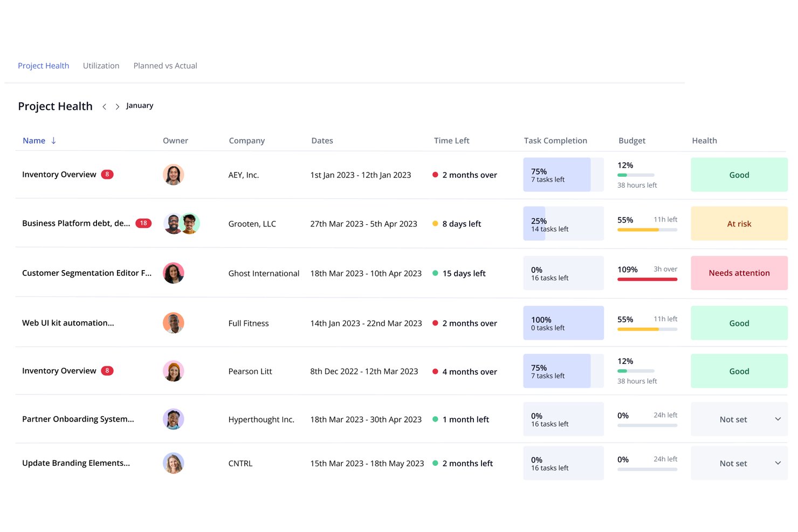Image resolution: width=798 pixels, height=532 pixels.
Task: Click the Good health status for AEY, Inc.
Action: pyautogui.click(x=739, y=175)
